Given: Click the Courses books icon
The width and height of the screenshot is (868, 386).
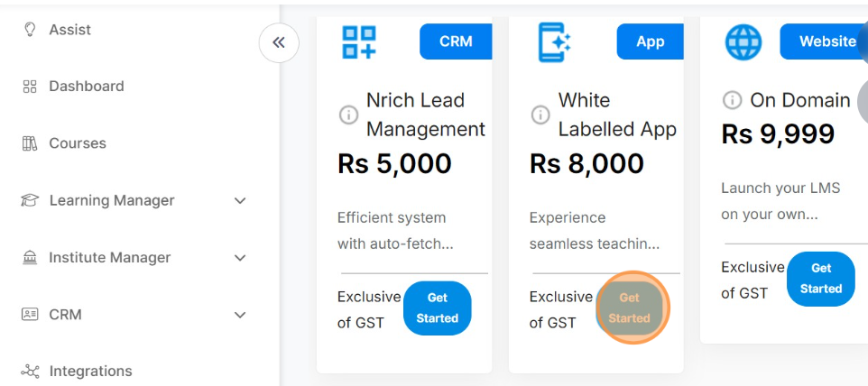Looking at the screenshot, I should coord(30,143).
